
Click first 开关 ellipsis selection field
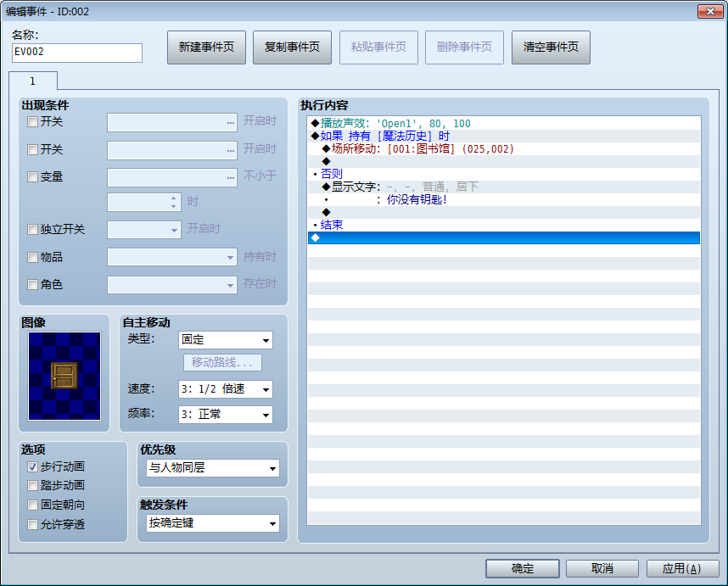coord(172,122)
